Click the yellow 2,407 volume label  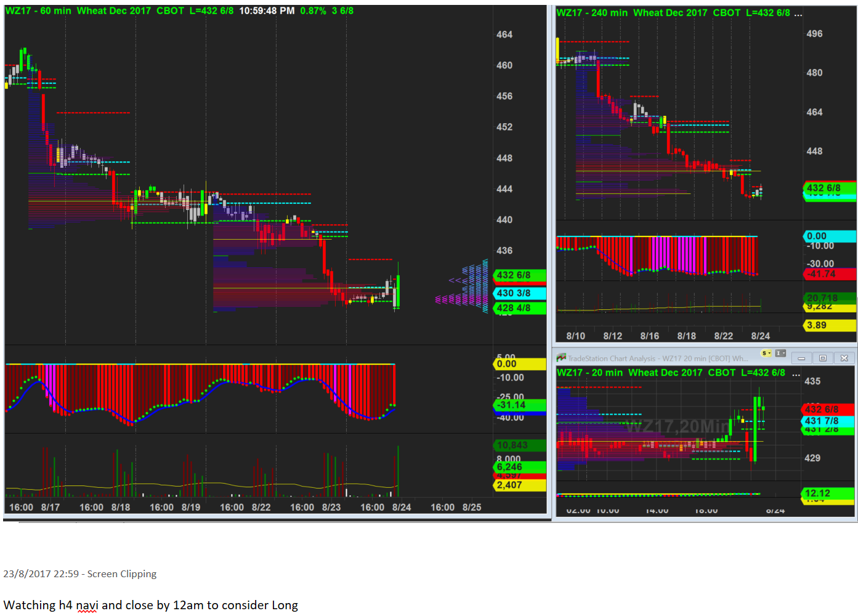tap(520, 485)
